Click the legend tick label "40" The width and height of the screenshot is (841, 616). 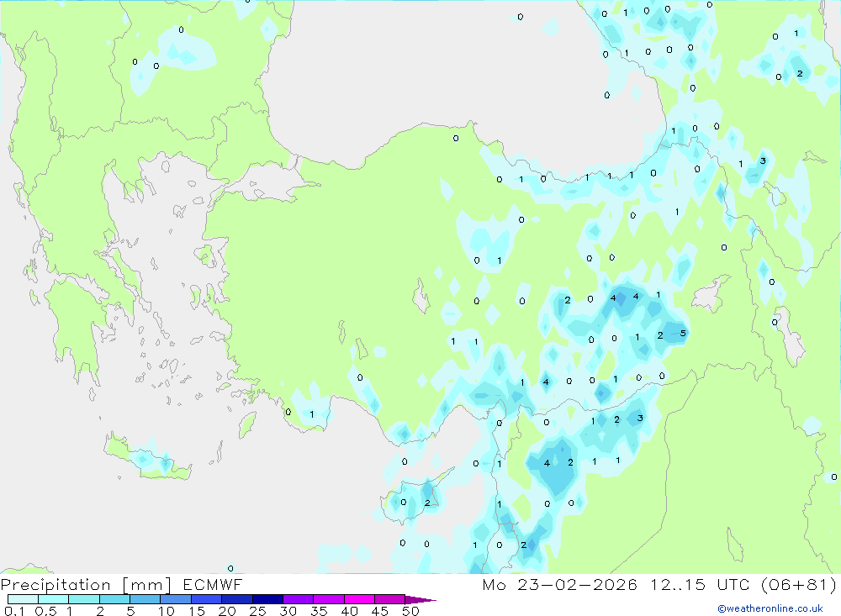click(x=350, y=611)
